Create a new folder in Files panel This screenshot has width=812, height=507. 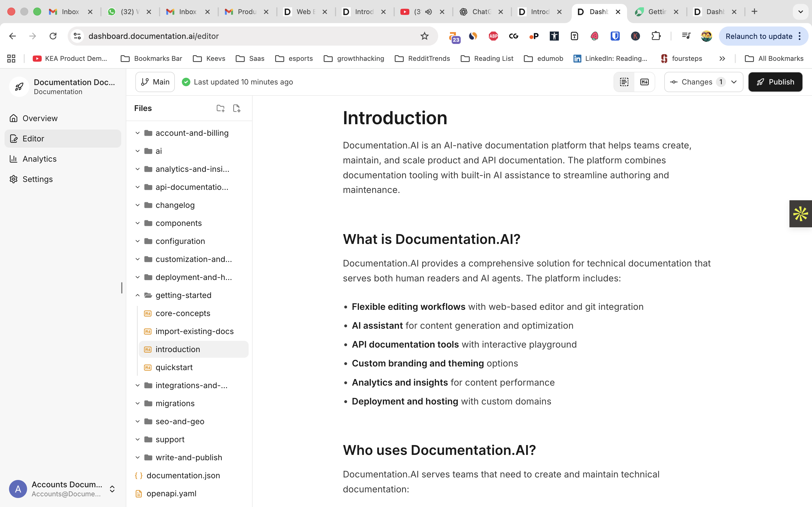pos(220,108)
